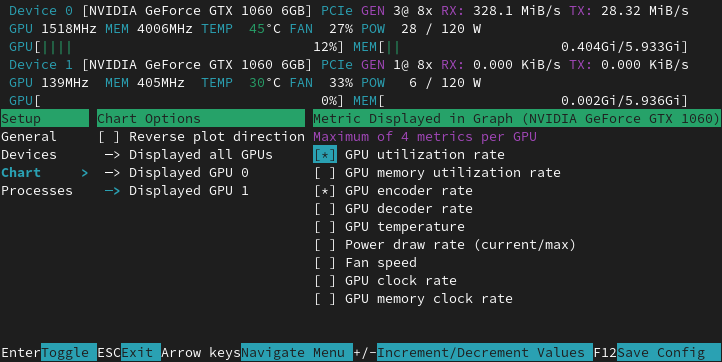722x362 pixels.
Task: Click the Toggle shortcut button
Action: click(x=69, y=352)
